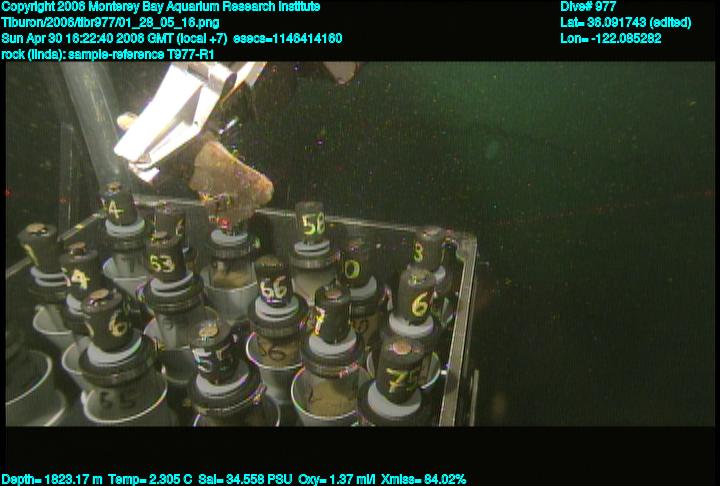Click the Lon= -122.085282 readout
This screenshot has width=720, height=486.
[611, 38]
